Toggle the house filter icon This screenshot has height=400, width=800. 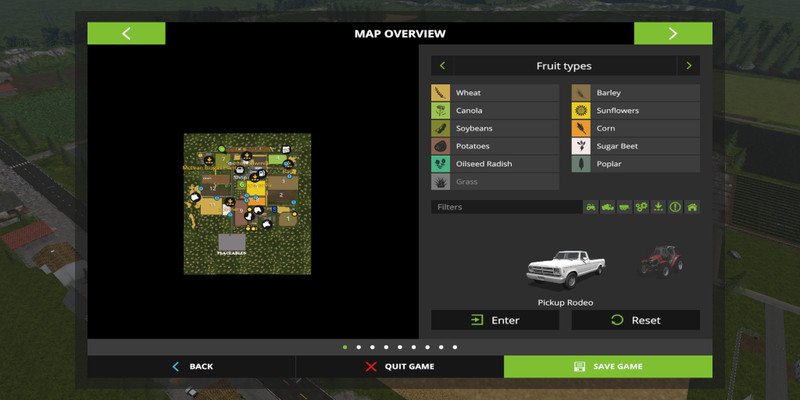pyautogui.click(x=691, y=207)
